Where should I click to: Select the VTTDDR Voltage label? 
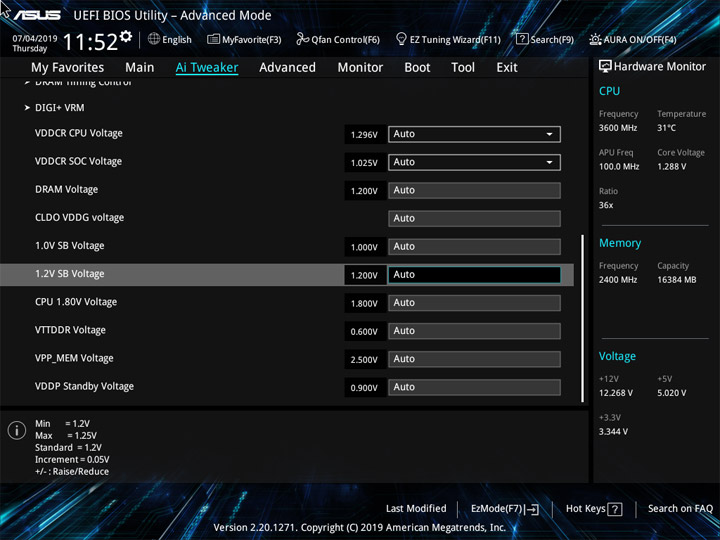point(70,330)
